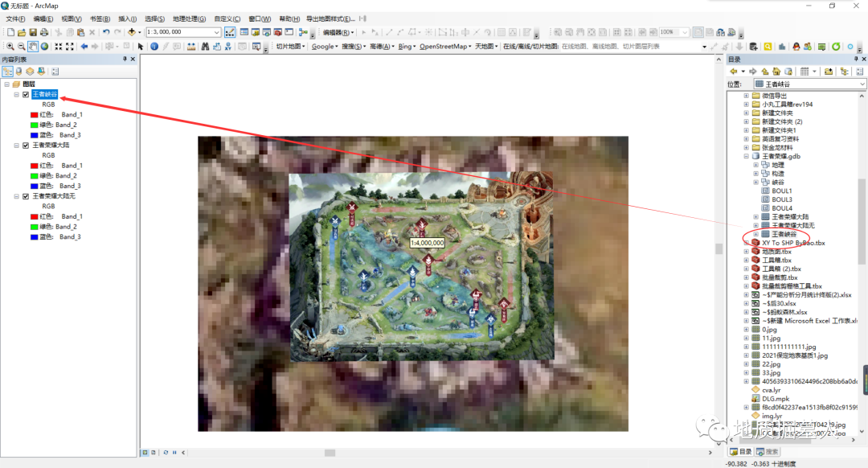Open the 切片地图 dropdown button
The width and height of the screenshot is (868, 468).
291,47
